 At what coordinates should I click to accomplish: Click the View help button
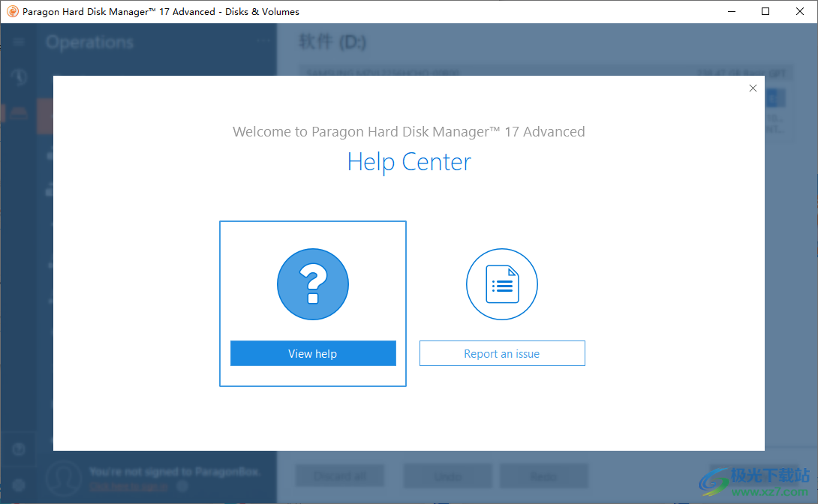pos(313,353)
